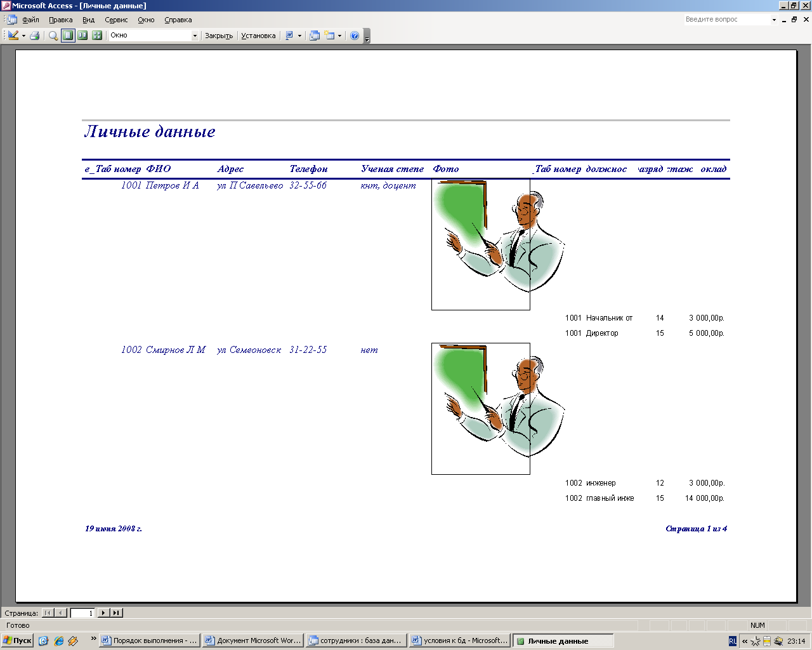Open Microsoft Access Help icon
This screenshot has height=650, width=812.
[355, 36]
